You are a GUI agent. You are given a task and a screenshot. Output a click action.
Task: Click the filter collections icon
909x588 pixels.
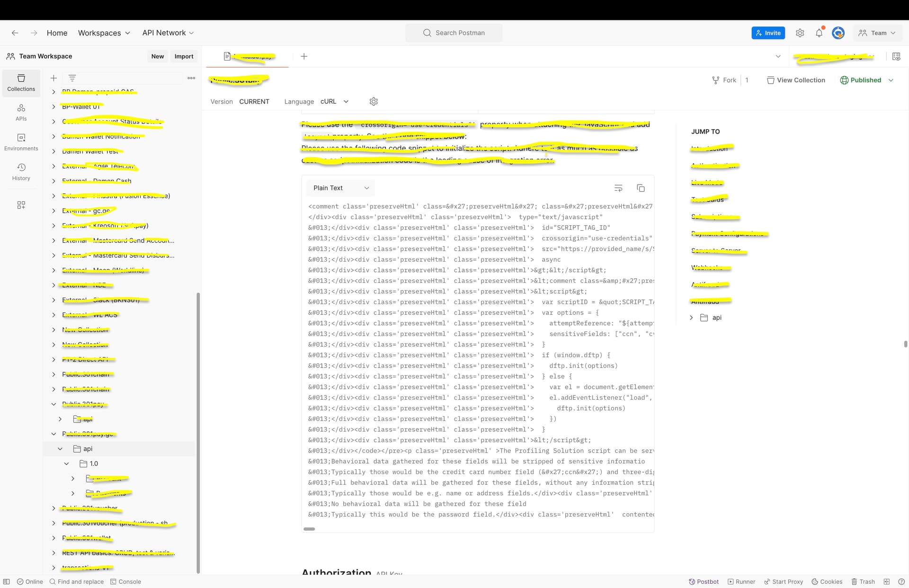click(72, 78)
